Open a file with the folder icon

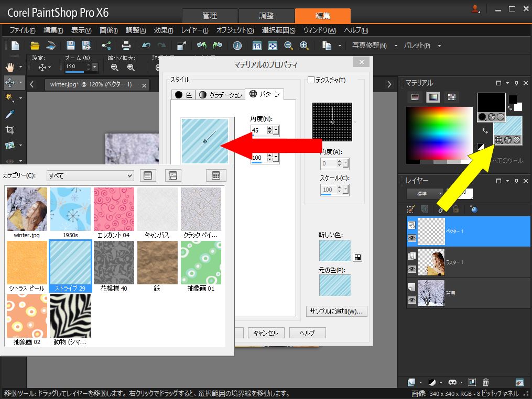[35, 46]
